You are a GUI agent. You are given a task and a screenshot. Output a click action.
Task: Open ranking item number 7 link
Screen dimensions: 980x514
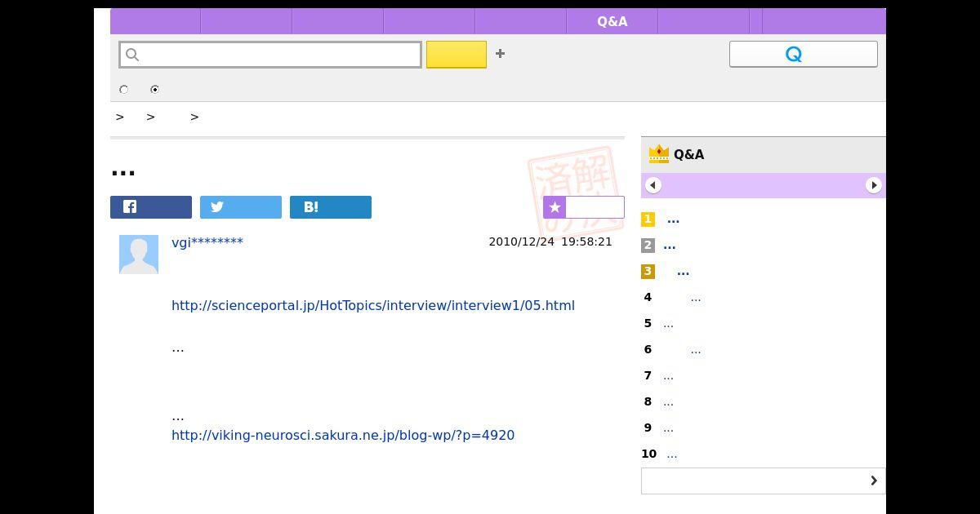pyautogui.click(x=668, y=376)
